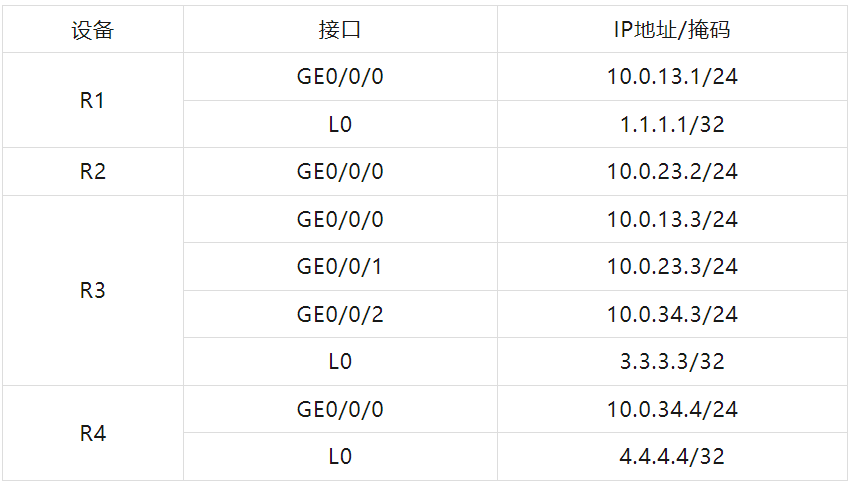Click the L0 interface beside 4.4.4.4/32
852x481 pixels.
point(340,457)
